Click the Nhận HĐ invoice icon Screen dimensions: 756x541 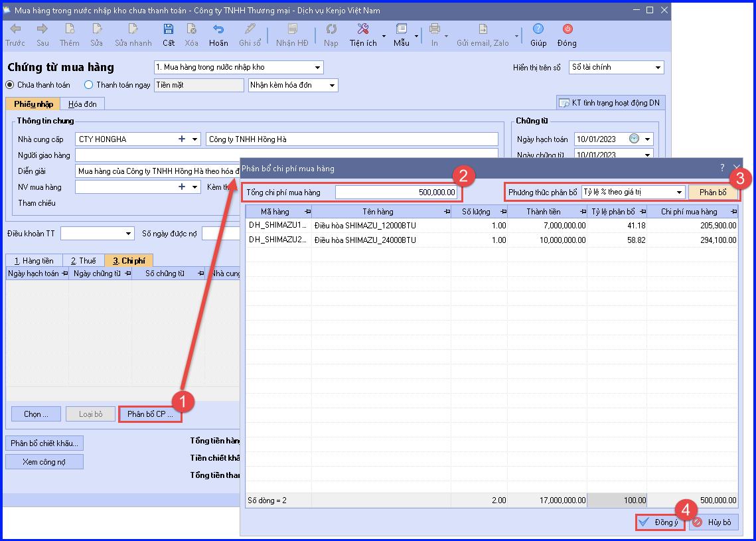292,29
